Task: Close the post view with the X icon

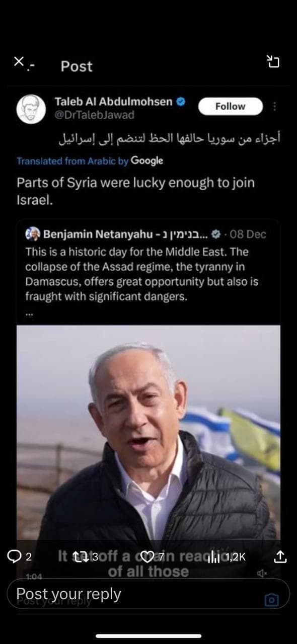Action: pos(19,61)
